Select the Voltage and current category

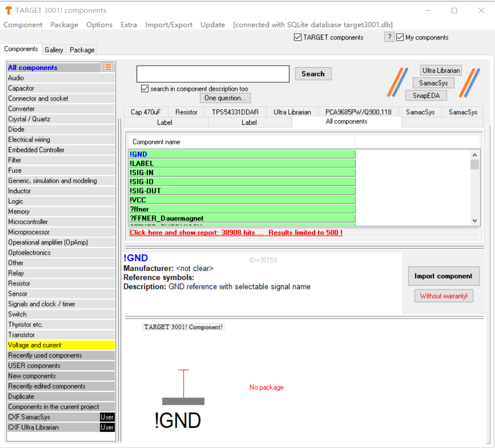click(61, 345)
